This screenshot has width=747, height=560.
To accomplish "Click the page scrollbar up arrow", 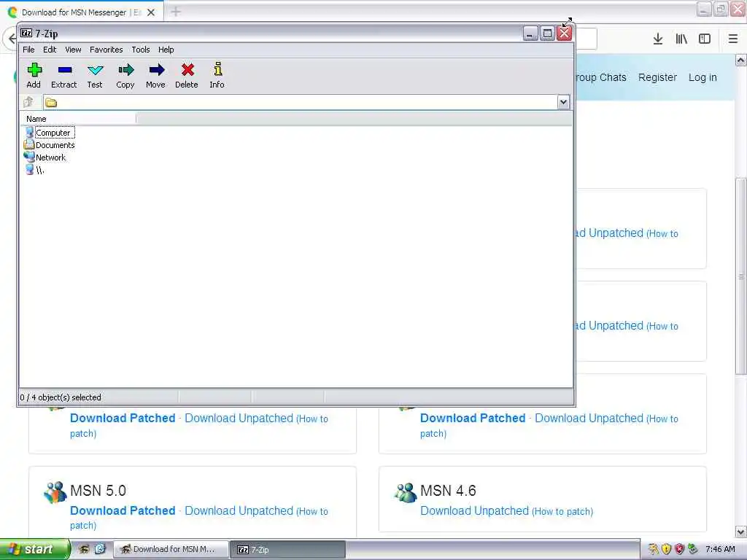I will pyautogui.click(x=741, y=60).
